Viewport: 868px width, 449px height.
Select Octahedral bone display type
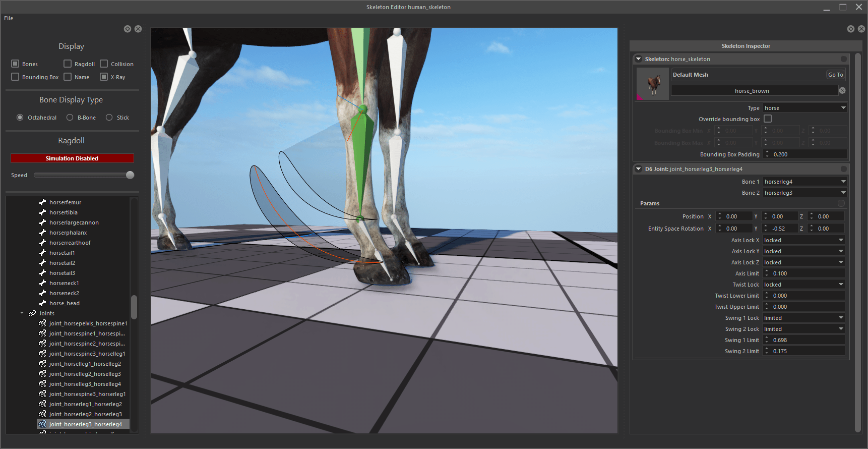tap(20, 118)
